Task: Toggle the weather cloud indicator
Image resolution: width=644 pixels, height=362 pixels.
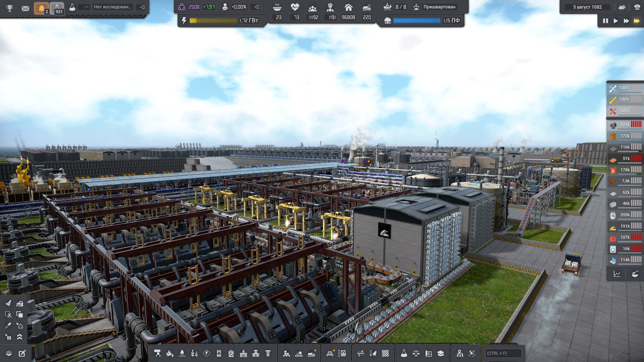Action: [x=622, y=7]
